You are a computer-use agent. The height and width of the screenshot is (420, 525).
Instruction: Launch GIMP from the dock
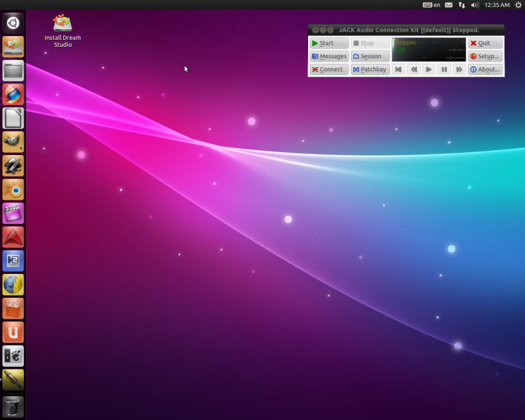click(13, 142)
